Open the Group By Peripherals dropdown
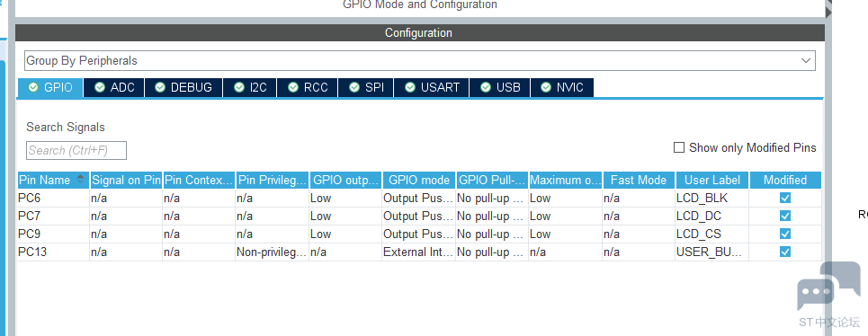The height and width of the screenshot is (336, 868). click(419, 61)
